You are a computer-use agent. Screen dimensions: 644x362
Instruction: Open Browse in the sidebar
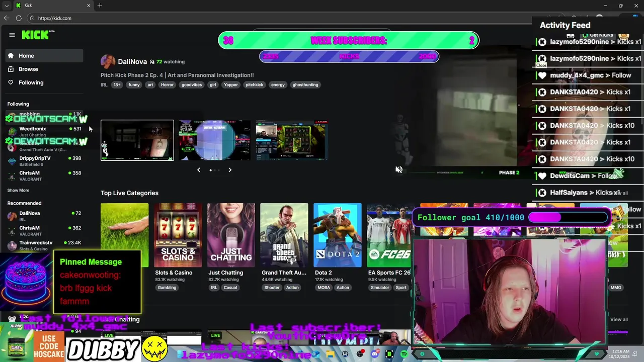click(44, 69)
